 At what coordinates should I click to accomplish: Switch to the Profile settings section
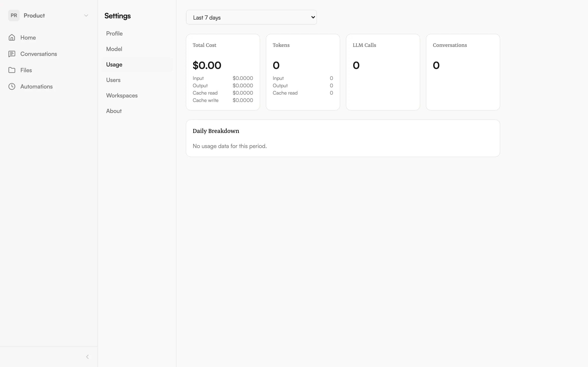point(114,33)
